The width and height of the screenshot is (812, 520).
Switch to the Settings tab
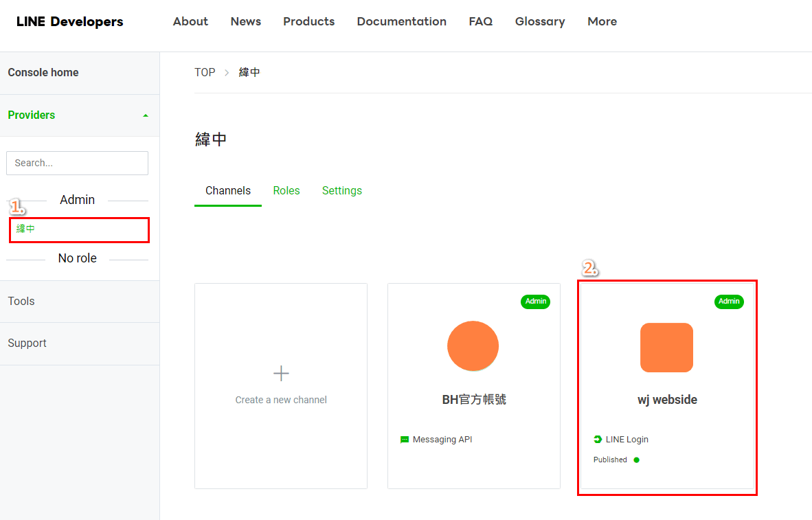point(341,191)
